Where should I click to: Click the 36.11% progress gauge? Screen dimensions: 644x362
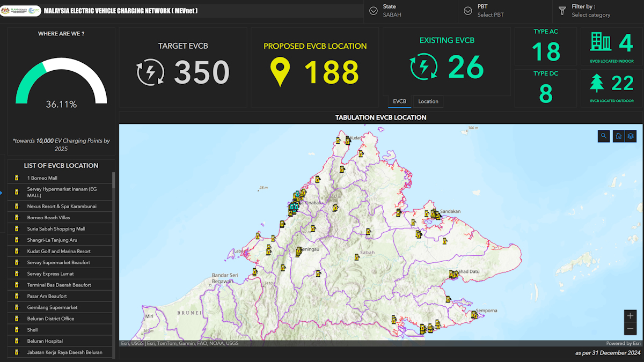pos(61,83)
